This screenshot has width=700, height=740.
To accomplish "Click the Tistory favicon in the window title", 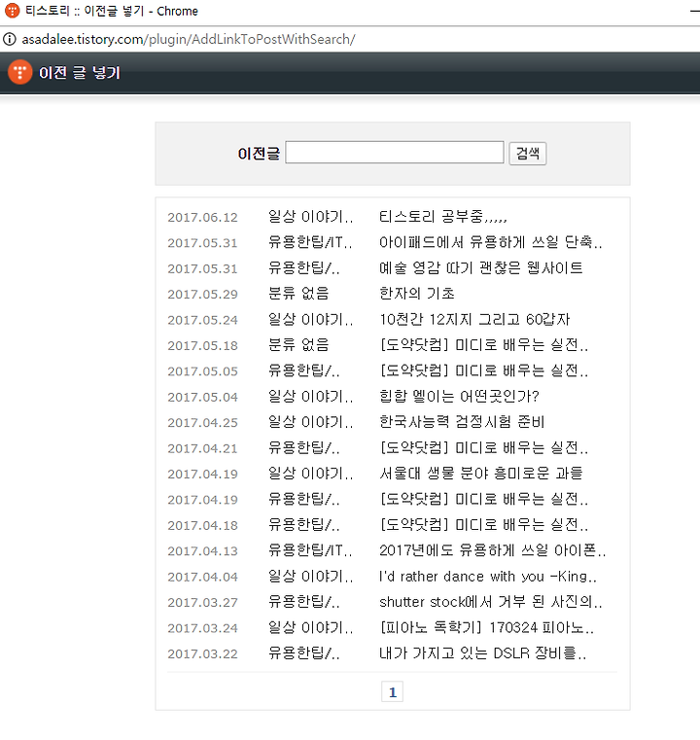I will point(12,11).
